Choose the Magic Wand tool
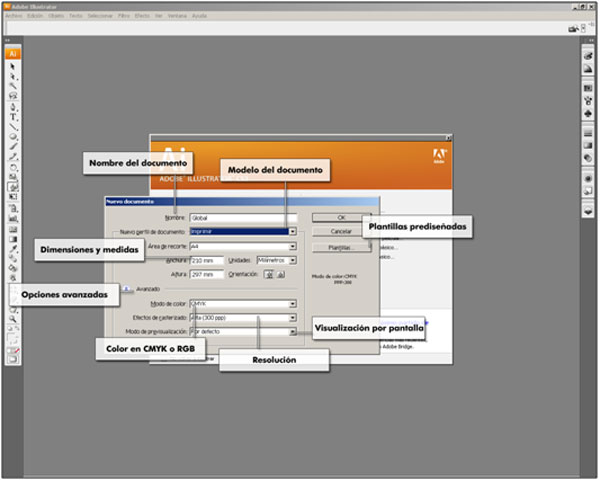 click(x=13, y=86)
